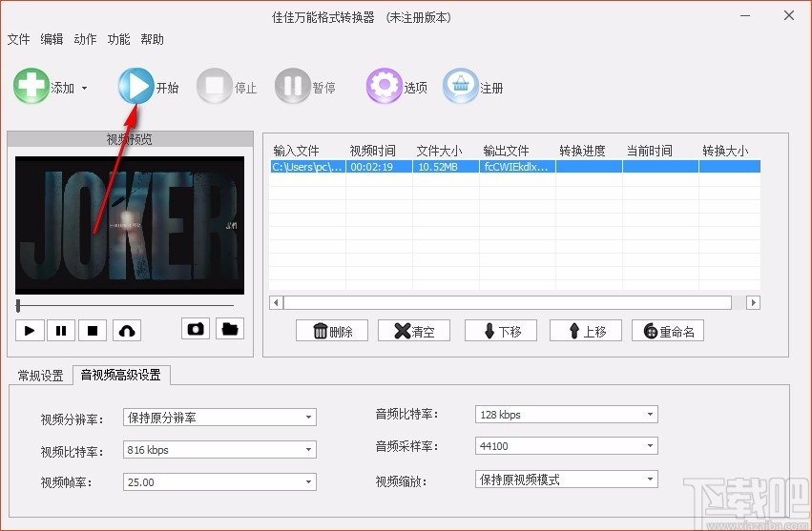
Task: Open the Edit (编辑) menu
Action: click(52, 39)
